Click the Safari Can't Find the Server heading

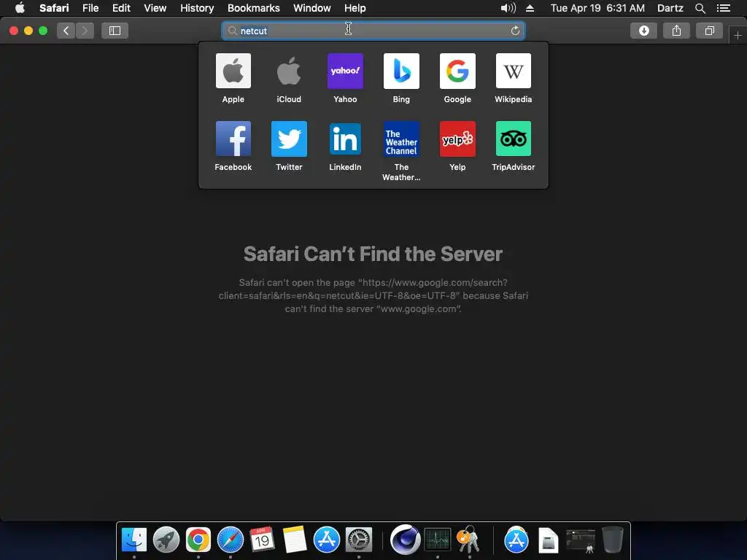(x=373, y=254)
